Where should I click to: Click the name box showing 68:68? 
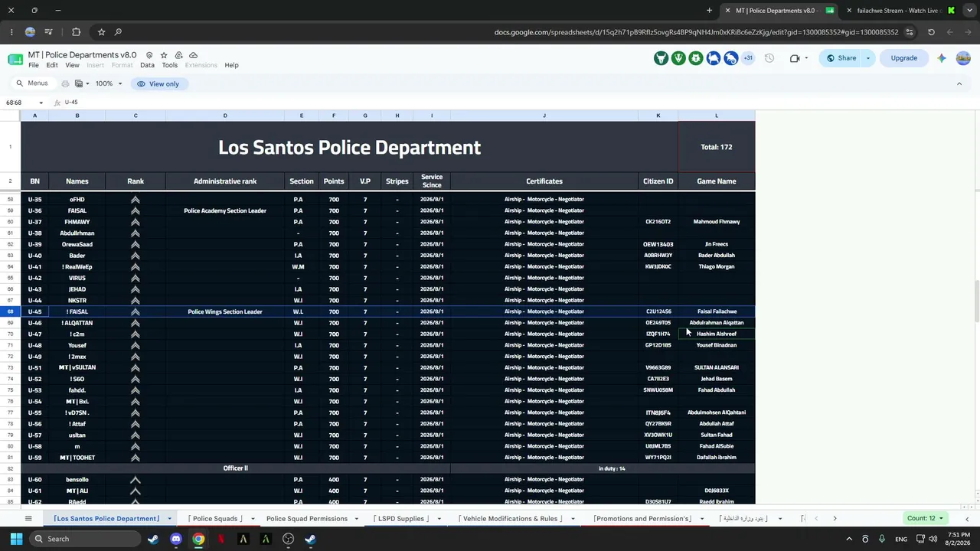[20, 103]
